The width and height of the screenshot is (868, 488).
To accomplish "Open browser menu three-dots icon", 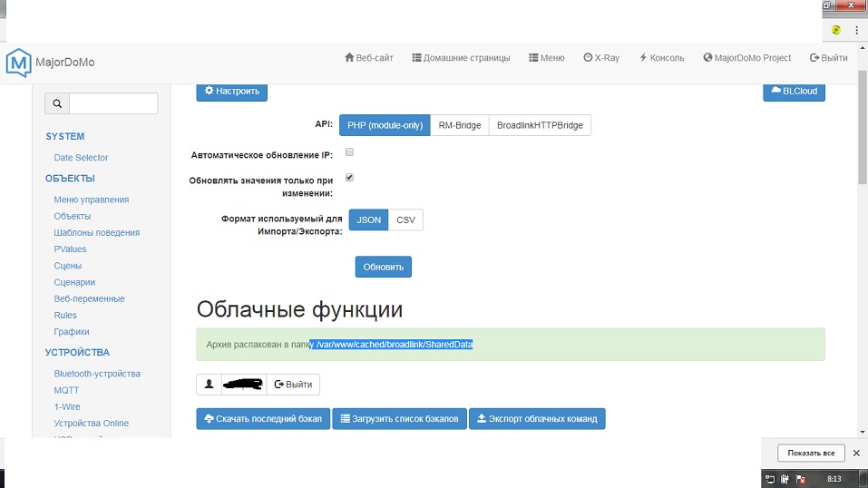I will click(857, 30).
